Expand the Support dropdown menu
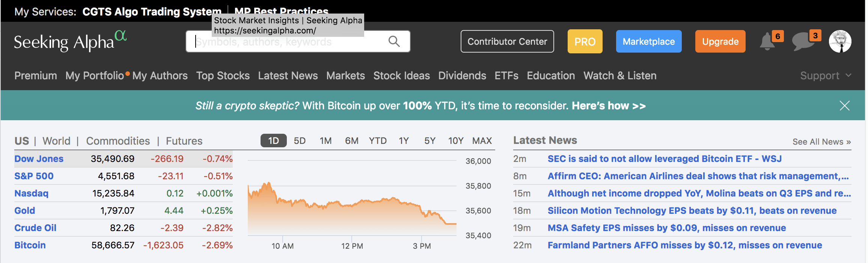This screenshot has height=263, width=868. [x=825, y=76]
